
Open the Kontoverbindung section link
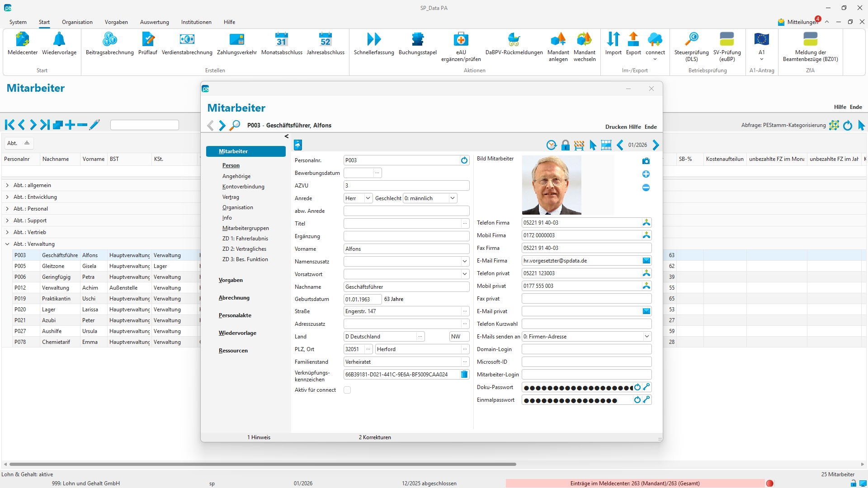243,187
